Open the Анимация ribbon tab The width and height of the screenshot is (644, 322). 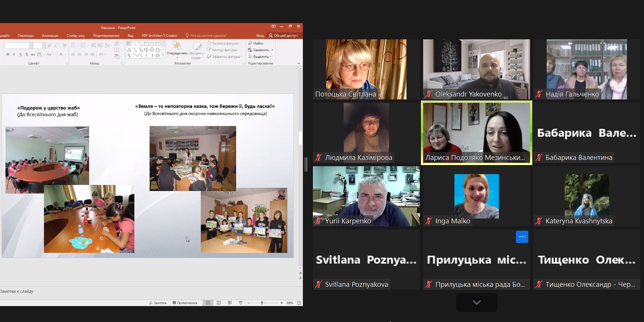tap(50, 36)
